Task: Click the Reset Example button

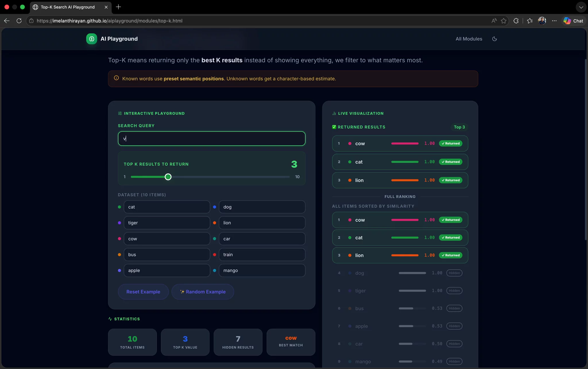Action: tap(143, 292)
